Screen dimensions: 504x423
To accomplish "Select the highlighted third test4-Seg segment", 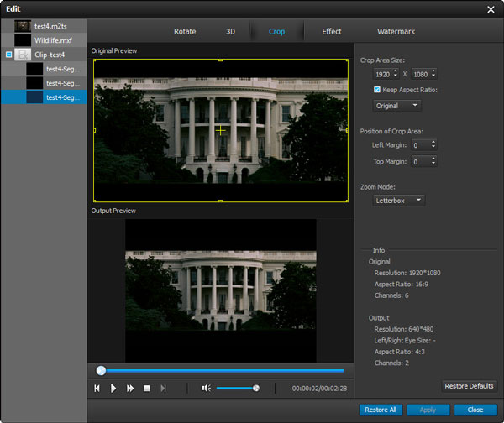I will [44, 97].
